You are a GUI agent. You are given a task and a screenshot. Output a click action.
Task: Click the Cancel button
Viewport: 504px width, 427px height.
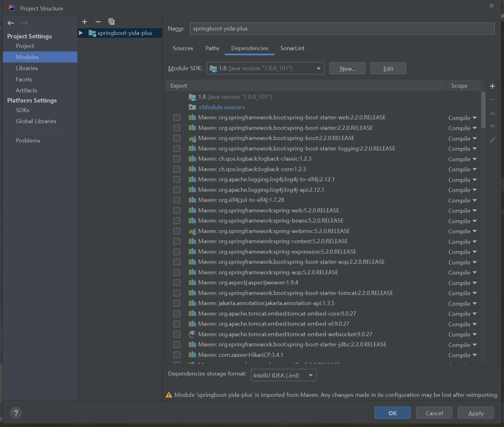pyautogui.click(x=434, y=413)
